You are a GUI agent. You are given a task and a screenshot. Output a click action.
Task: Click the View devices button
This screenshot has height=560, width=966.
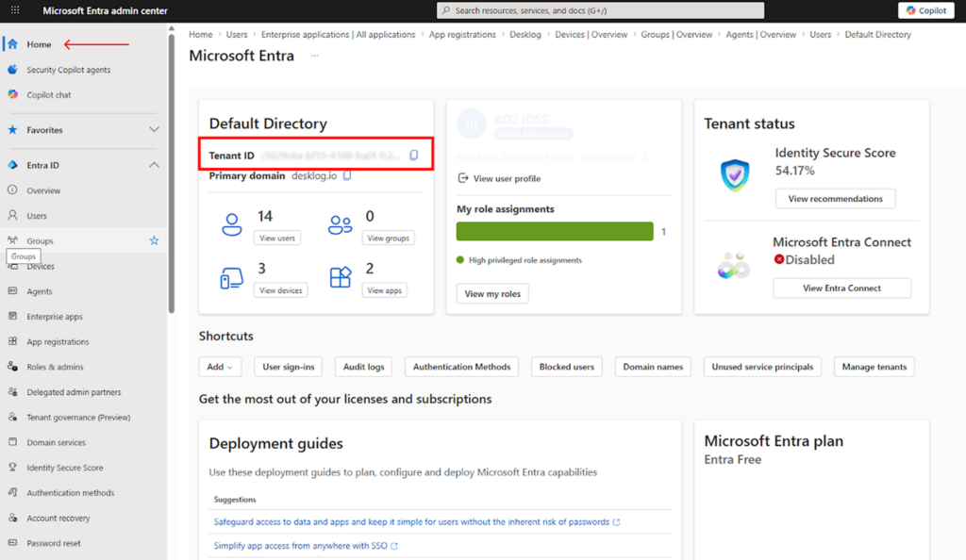tap(281, 290)
